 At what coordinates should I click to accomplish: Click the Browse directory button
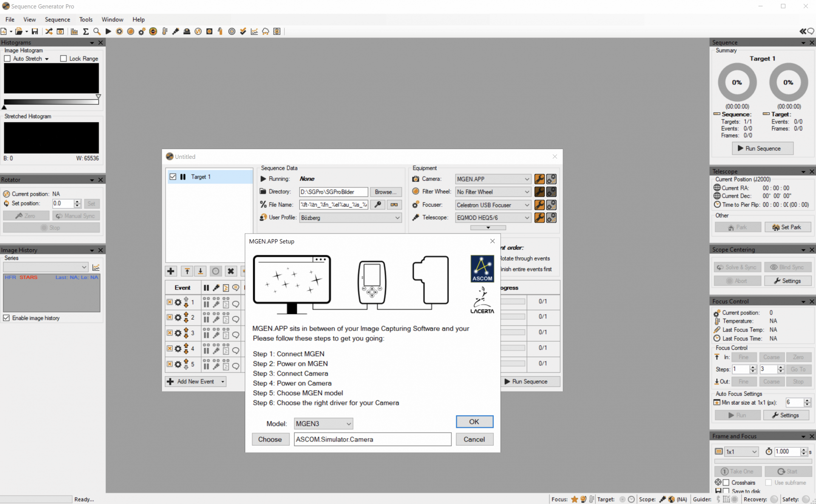tap(385, 192)
